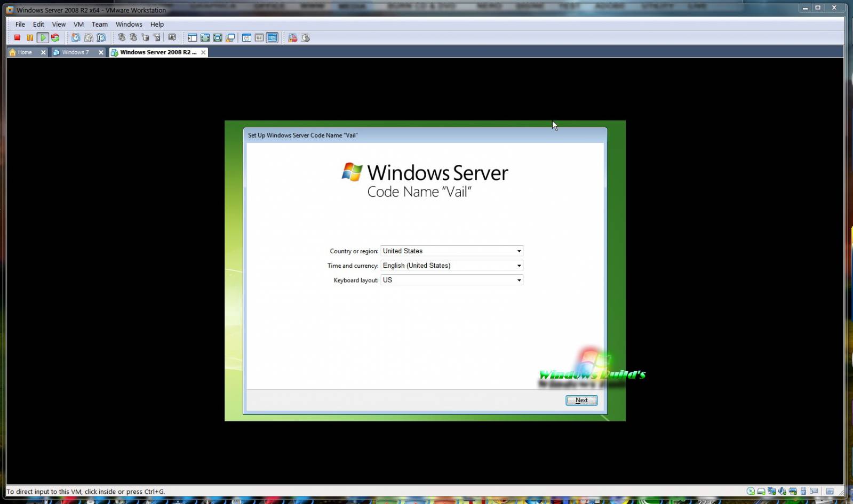The width and height of the screenshot is (853, 504).
Task: Suspend the VM with the orange pause icon
Action: point(30,38)
